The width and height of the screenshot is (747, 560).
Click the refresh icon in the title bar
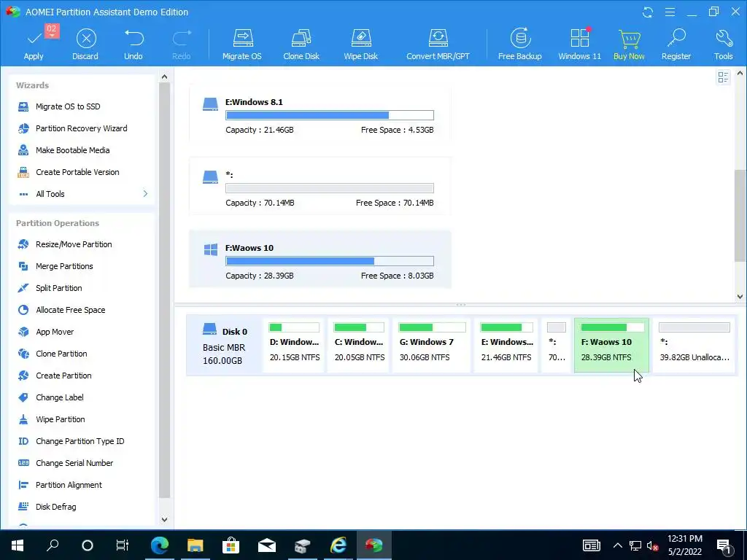click(x=648, y=12)
